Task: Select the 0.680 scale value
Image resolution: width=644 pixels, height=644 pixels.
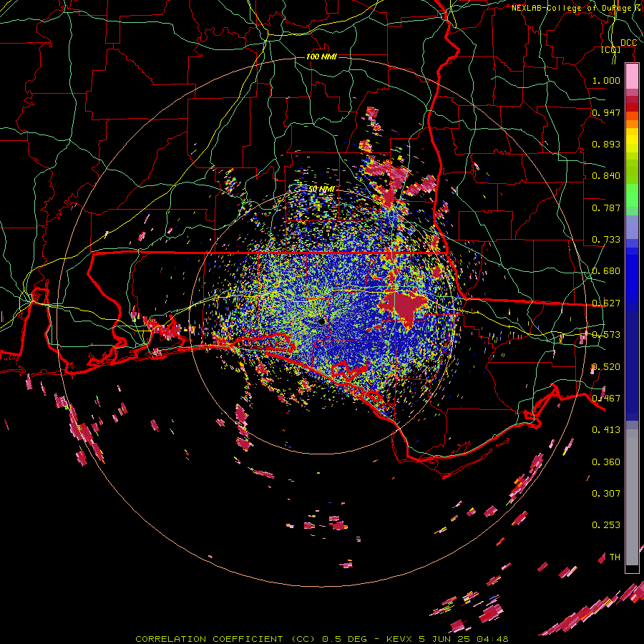Action: coord(606,270)
